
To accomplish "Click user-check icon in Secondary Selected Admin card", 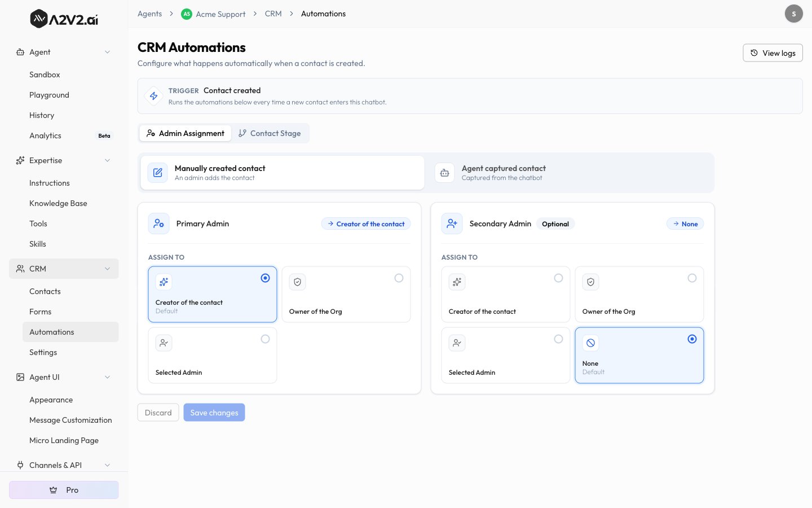I will [457, 343].
